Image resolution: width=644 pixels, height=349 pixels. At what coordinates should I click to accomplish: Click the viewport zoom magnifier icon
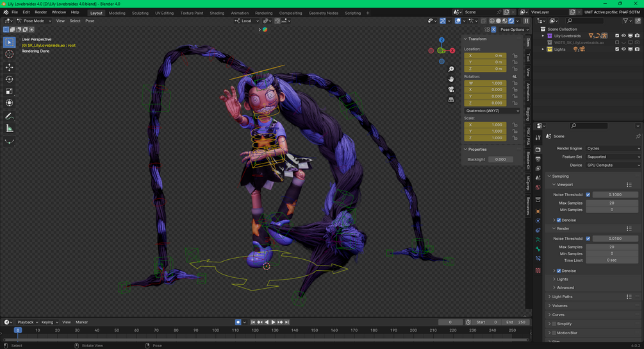point(451,69)
